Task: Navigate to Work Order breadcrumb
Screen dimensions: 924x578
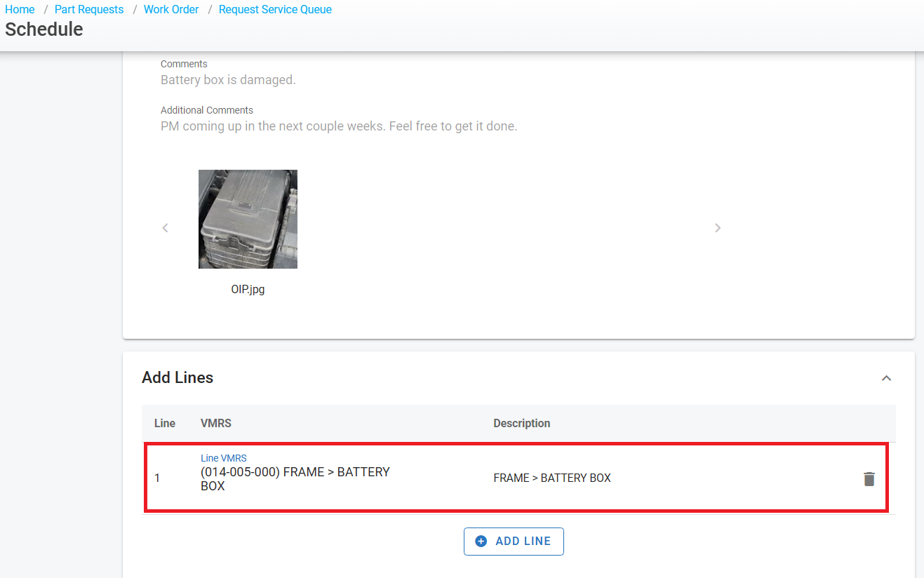Action: coord(171,10)
